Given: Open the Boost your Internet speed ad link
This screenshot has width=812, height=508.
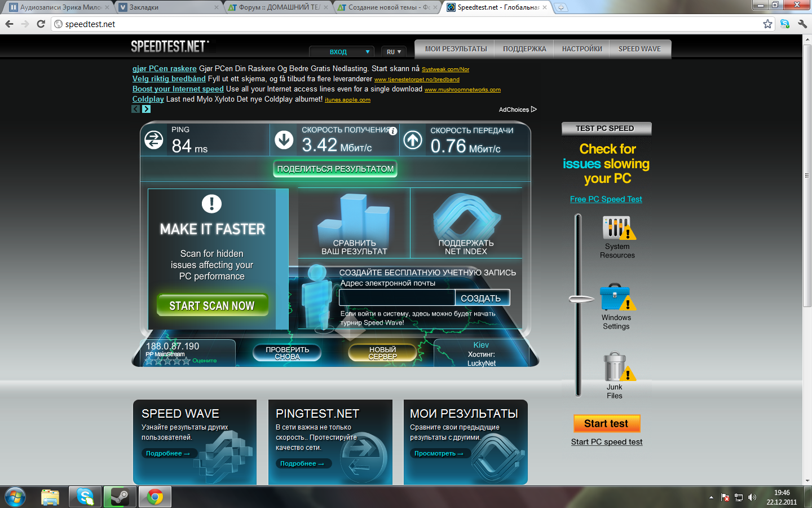Looking at the screenshot, I should click(x=178, y=89).
